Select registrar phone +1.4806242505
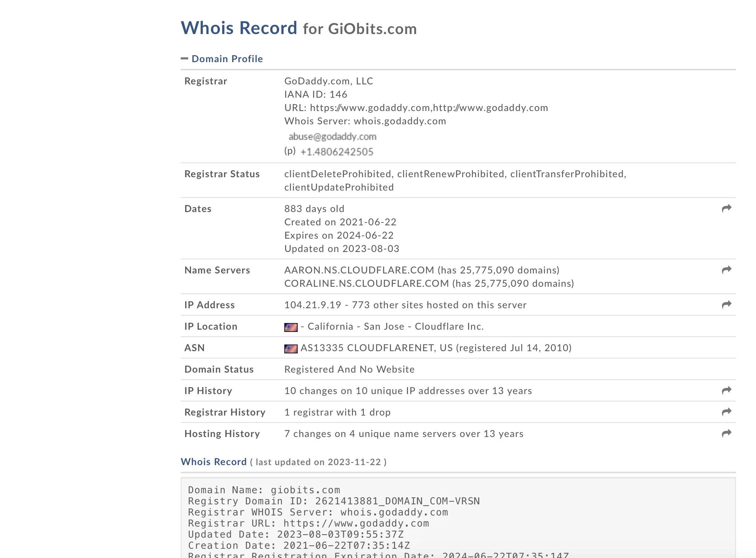This screenshot has height=558, width=756. 337,152
